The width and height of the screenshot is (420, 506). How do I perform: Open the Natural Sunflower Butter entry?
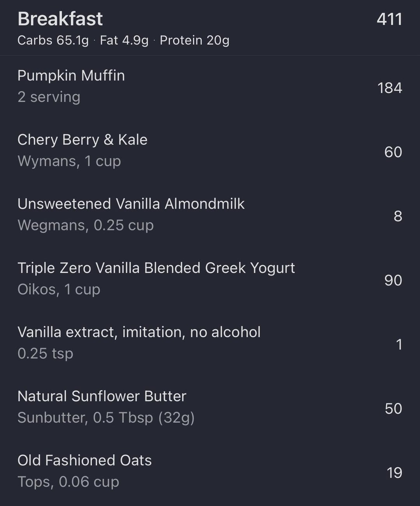point(102,396)
